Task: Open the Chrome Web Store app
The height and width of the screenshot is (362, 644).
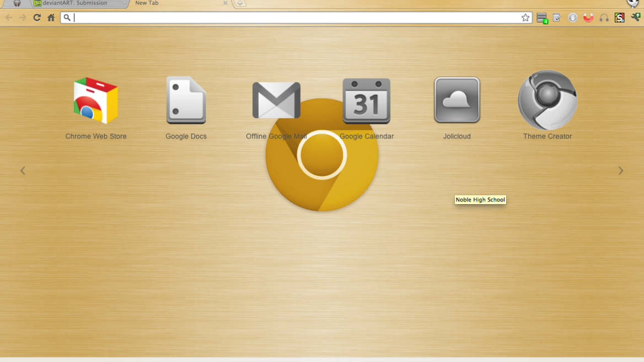Action: (x=96, y=100)
